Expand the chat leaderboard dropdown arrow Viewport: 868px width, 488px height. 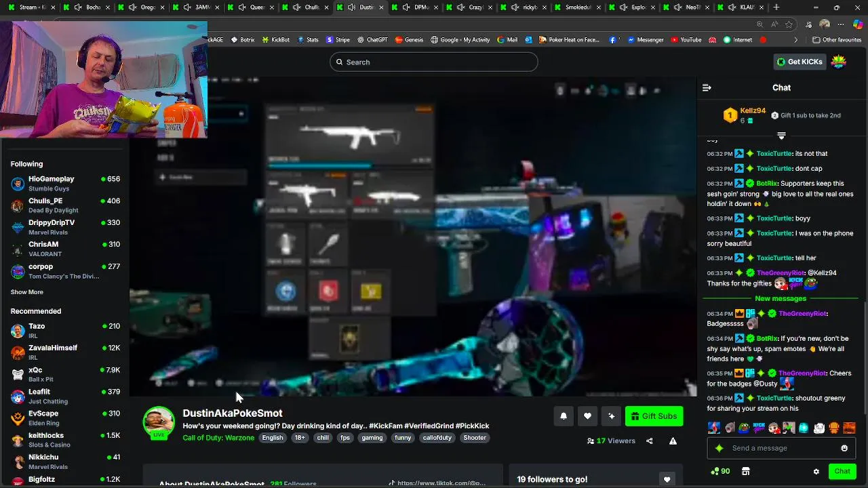(781, 136)
